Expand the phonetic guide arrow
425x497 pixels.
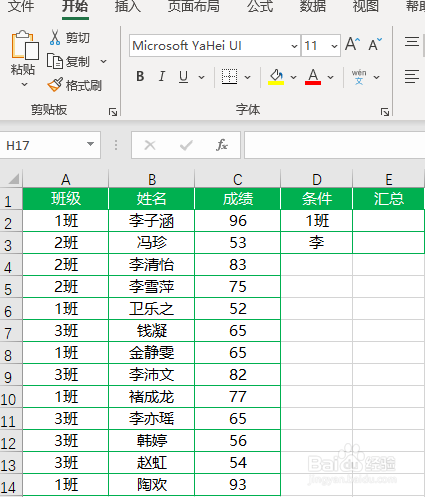point(376,77)
